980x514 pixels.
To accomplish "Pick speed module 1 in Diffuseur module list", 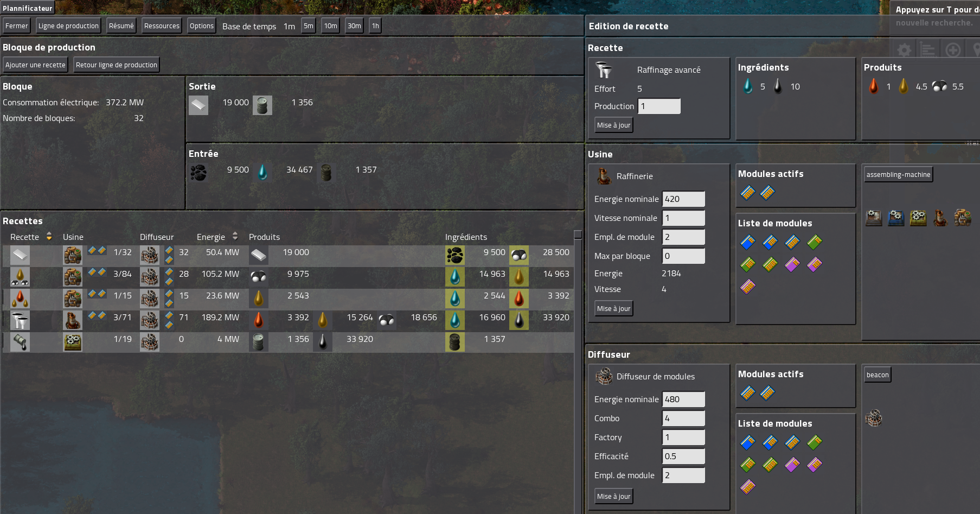I will click(x=748, y=442).
